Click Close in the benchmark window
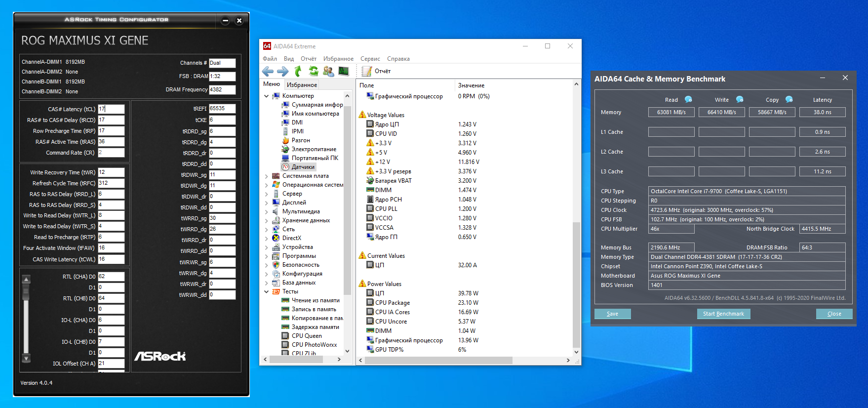The image size is (868, 408). (834, 314)
